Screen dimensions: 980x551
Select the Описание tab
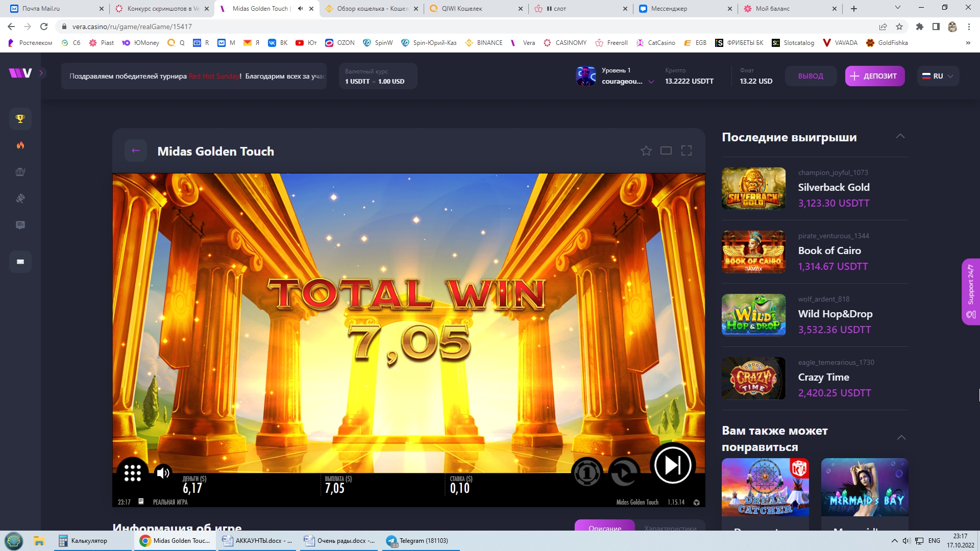605,526
